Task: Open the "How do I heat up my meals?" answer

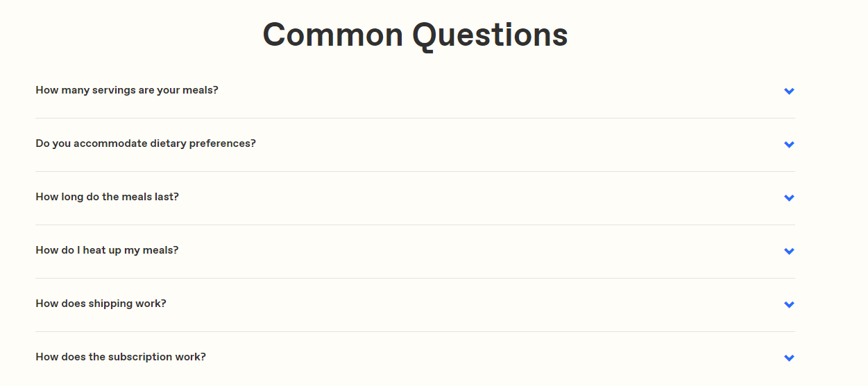Action: (107, 250)
